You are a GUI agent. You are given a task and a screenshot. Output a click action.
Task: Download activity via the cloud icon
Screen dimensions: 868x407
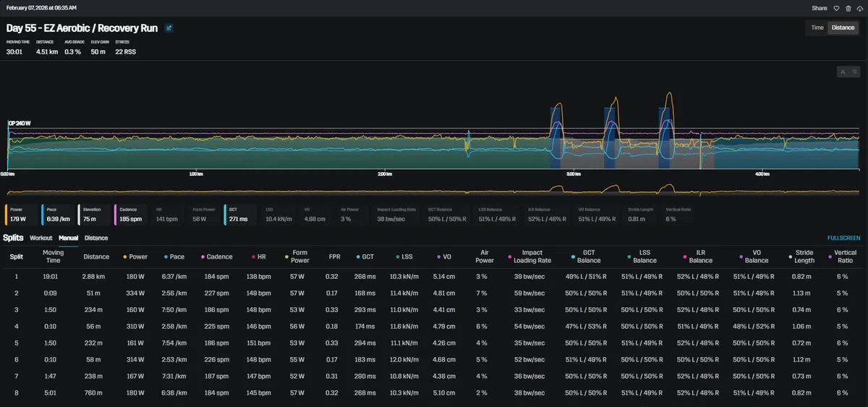pos(859,8)
